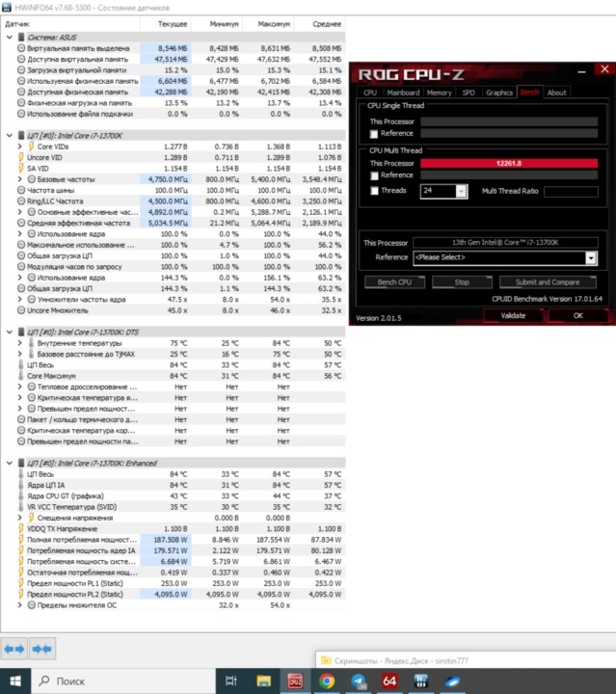Toggle the Threads checkbox in CPU-Z

(374, 191)
